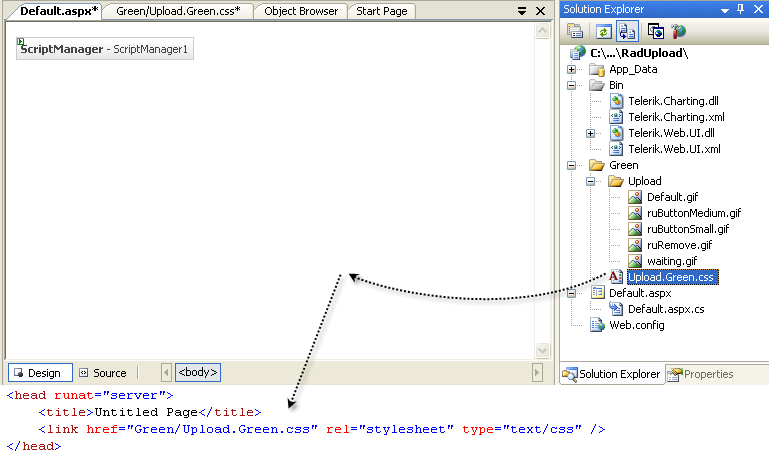Open the active files dropdown arrow
Screen dimensions: 769x461
tap(522, 11)
